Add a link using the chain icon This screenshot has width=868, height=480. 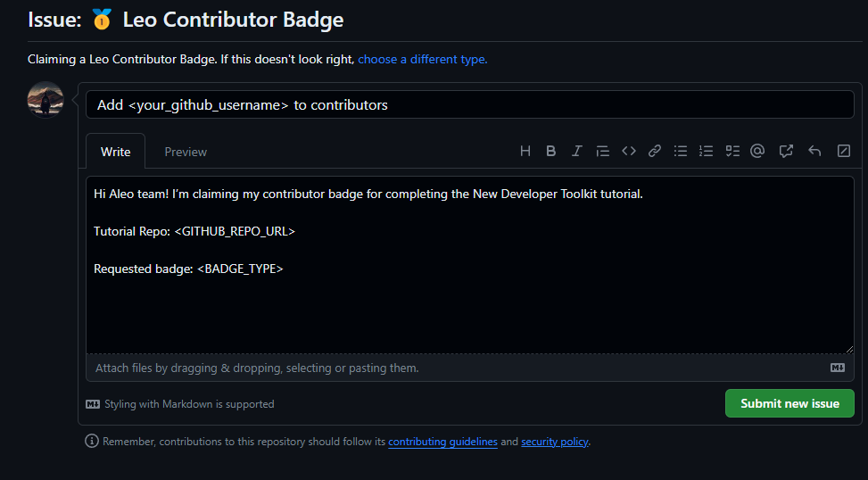(655, 151)
